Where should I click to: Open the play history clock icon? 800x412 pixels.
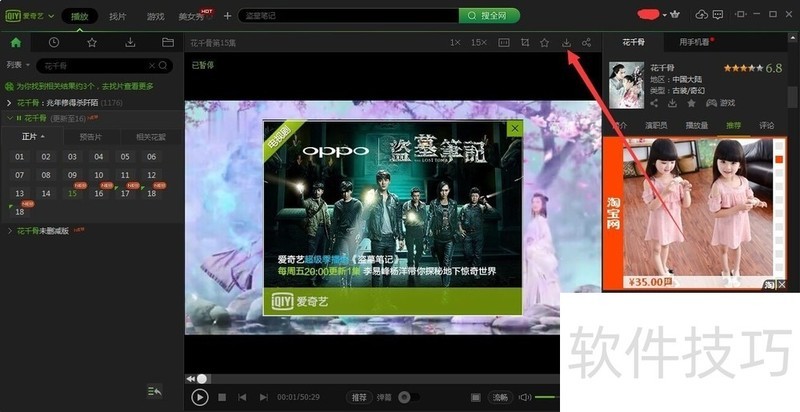(54, 43)
